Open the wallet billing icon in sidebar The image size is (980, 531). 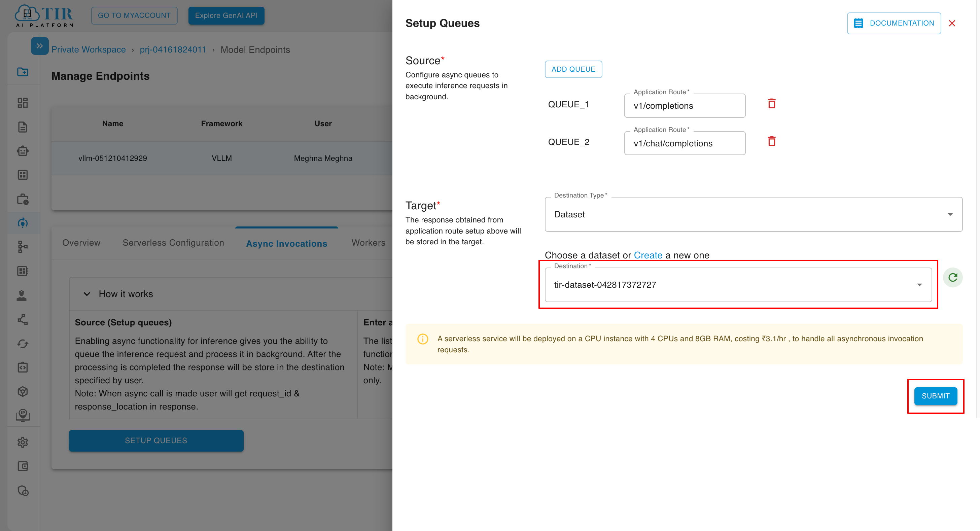pyautogui.click(x=23, y=466)
